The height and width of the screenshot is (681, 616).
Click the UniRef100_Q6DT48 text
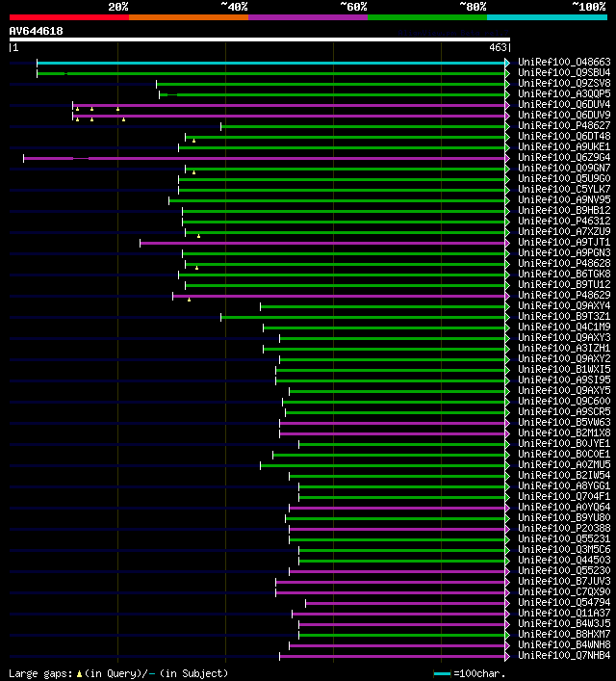click(x=564, y=137)
